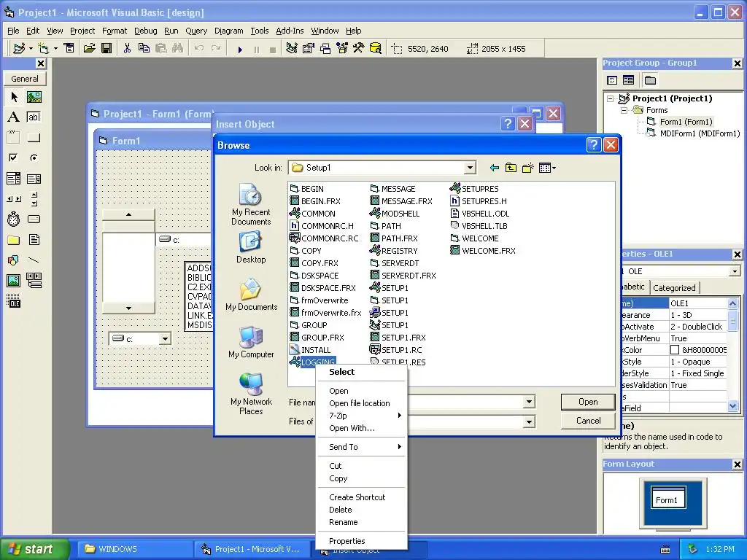Go to My Computer place
The image size is (747, 560).
pyautogui.click(x=251, y=343)
